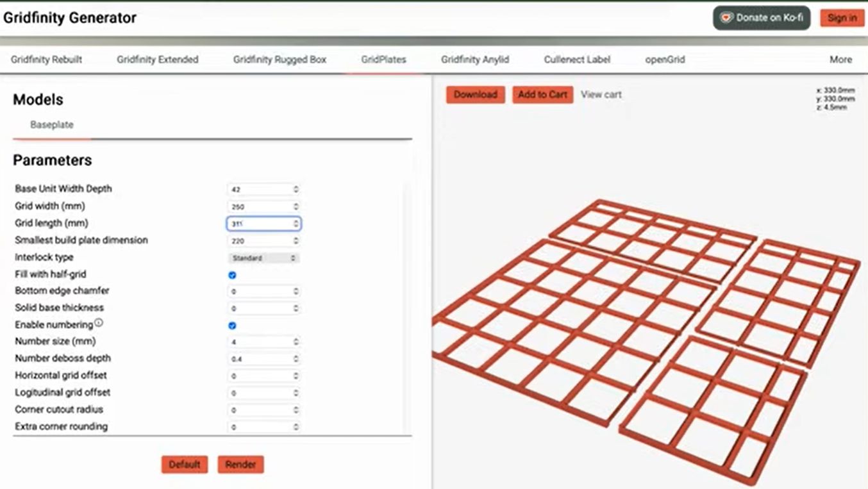Viewport: 868px width, 489px height.
Task: Click the Render button
Action: click(240, 465)
